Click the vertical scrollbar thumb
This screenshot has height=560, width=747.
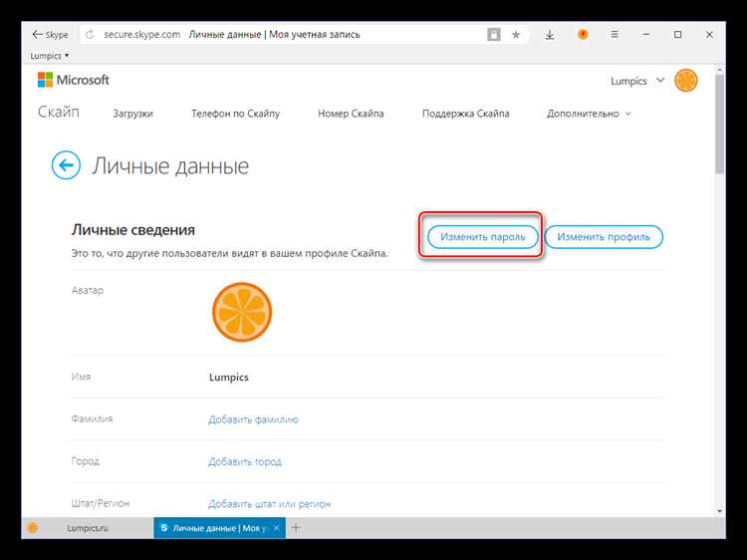pos(719,124)
